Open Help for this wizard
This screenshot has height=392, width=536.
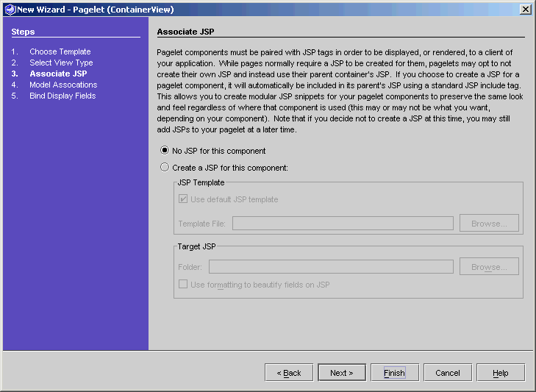coord(501,372)
